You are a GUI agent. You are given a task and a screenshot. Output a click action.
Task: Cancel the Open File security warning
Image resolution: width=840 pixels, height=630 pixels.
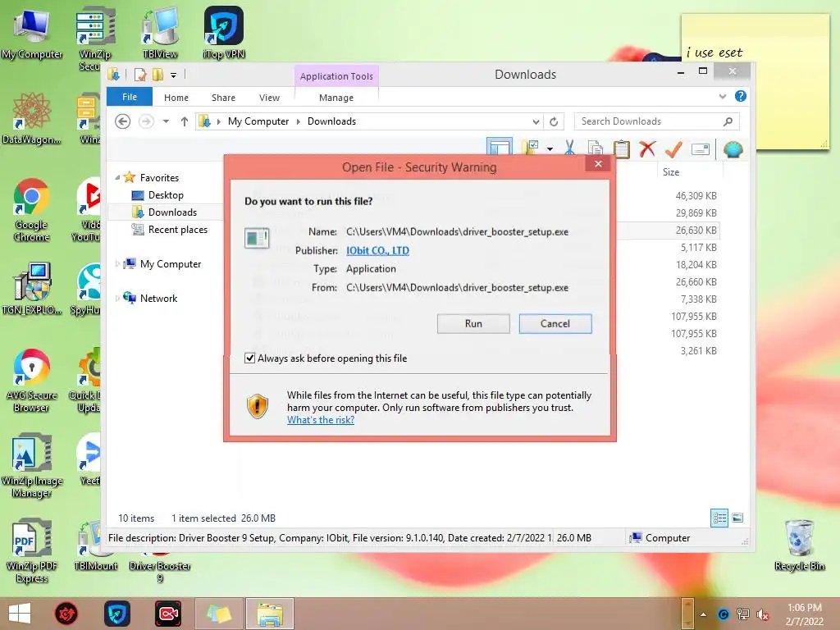tap(555, 323)
